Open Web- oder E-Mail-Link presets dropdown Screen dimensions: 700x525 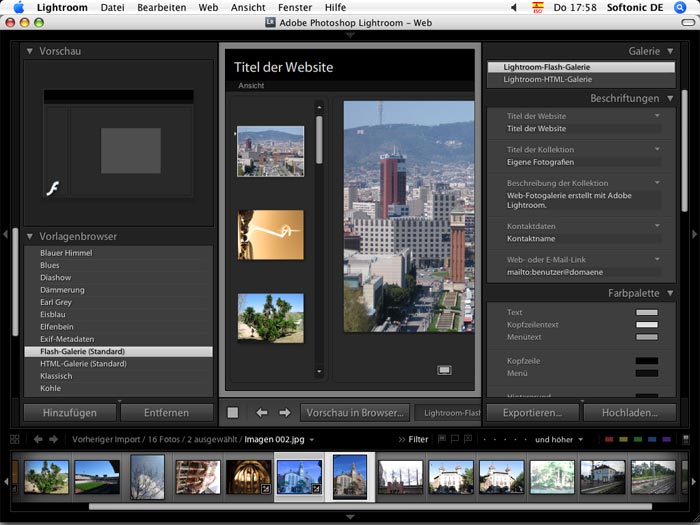[657, 259]
